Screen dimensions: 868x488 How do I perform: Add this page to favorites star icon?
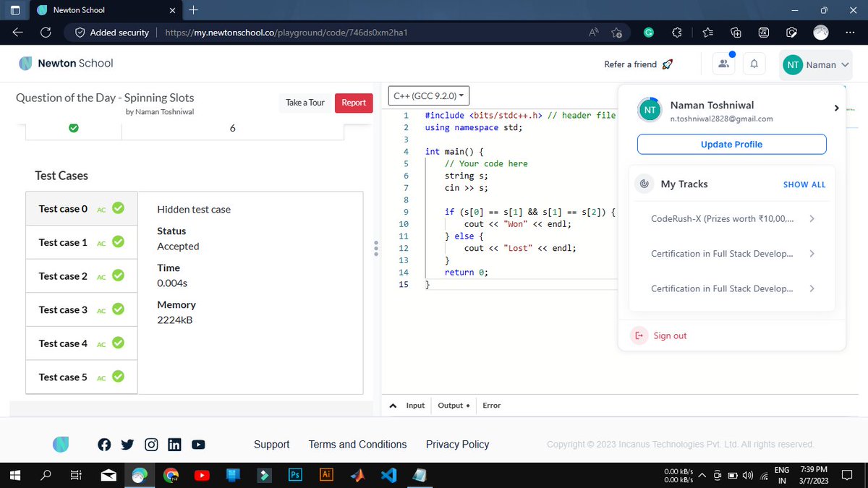click(x=616, y=33)
